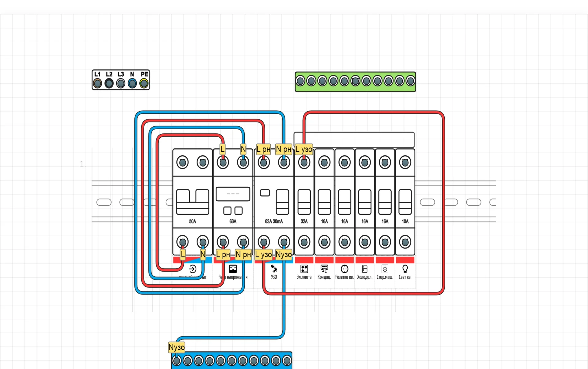588x369 pixels.
Task: Toggle the 50A input breaker lever
Action: [x=193, y=202]
